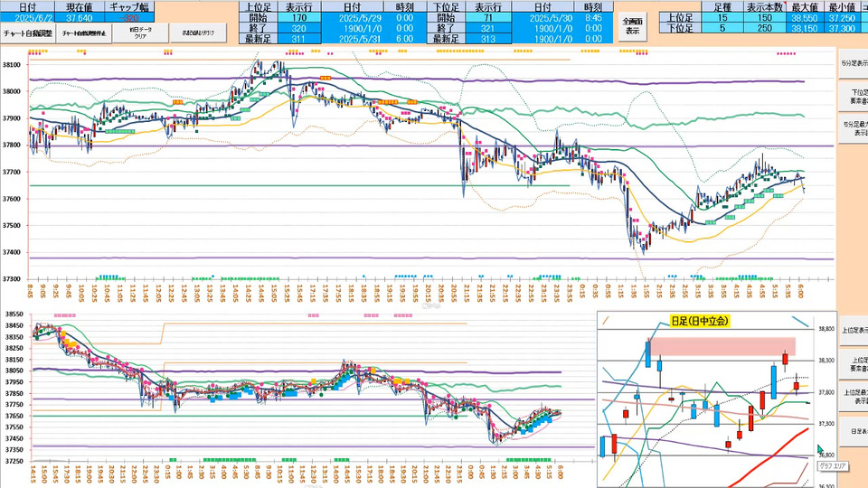Screen dimensions: 868x488
Task: Edit the 下位足 開始 表示行 cell 71
Action: 487,18
